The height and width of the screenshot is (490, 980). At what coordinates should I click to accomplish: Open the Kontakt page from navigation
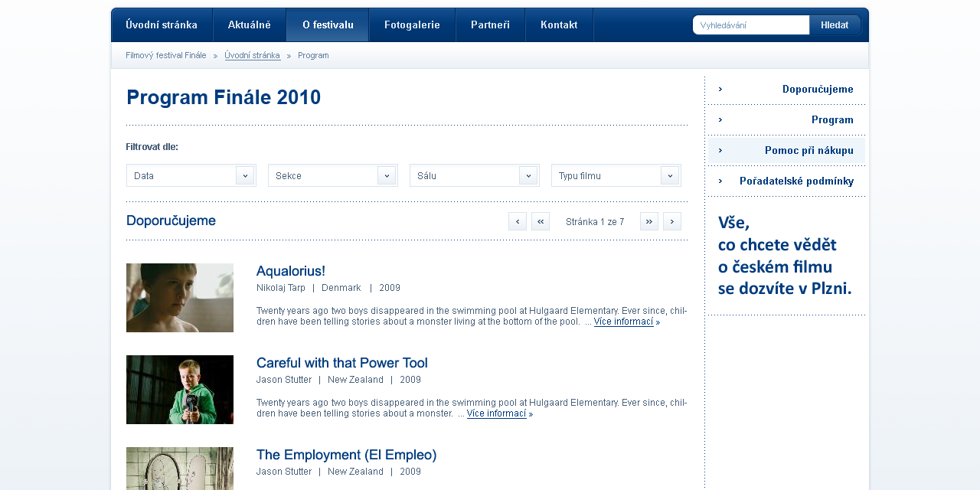click(x=559, y=24)
